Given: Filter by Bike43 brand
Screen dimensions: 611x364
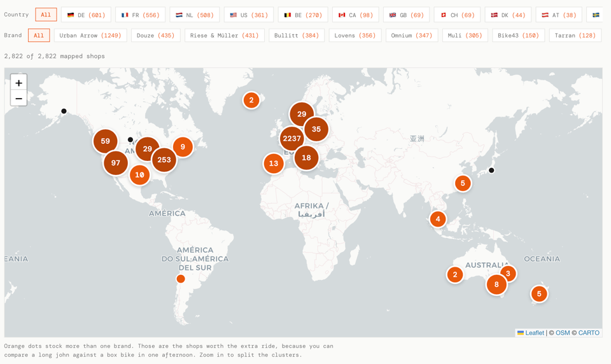Looking at the screenshot, I should [518, 35].
